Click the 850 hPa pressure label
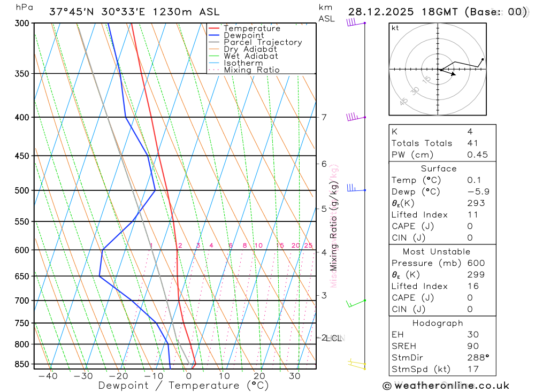The image size is (535, 392). click(22, 364)
